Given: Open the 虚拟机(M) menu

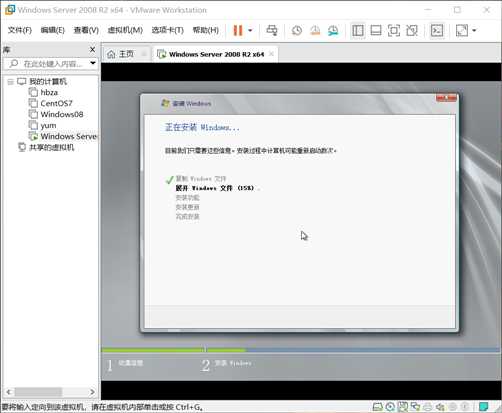Looking at the screenshot, I should tap(125, 30).
